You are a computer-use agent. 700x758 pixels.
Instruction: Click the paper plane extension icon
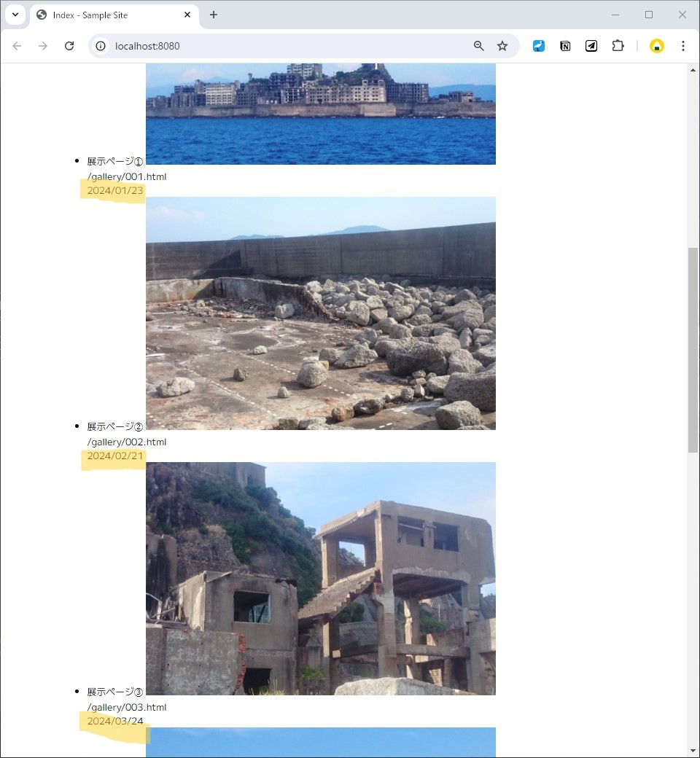pos(591,46)
